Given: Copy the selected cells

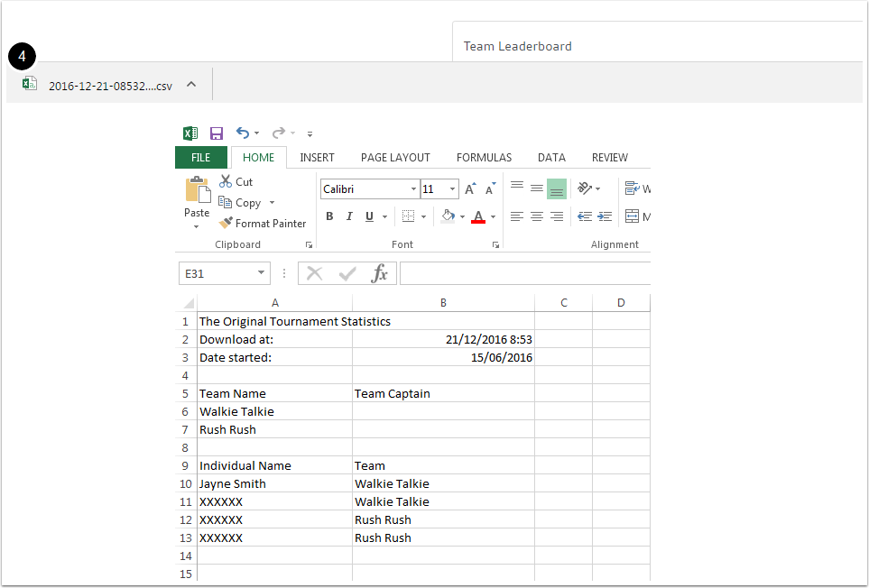Looking at the screenshot, I should click(x=239, y=203).
